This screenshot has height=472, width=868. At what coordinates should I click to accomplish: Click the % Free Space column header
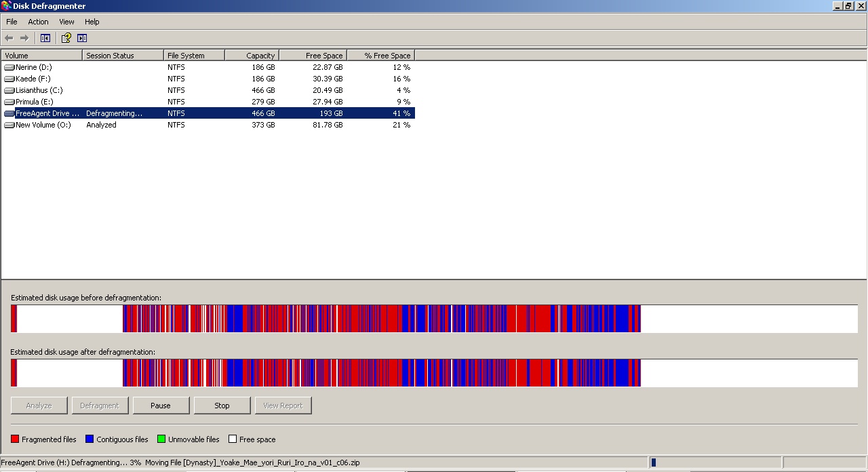(380, 56)
